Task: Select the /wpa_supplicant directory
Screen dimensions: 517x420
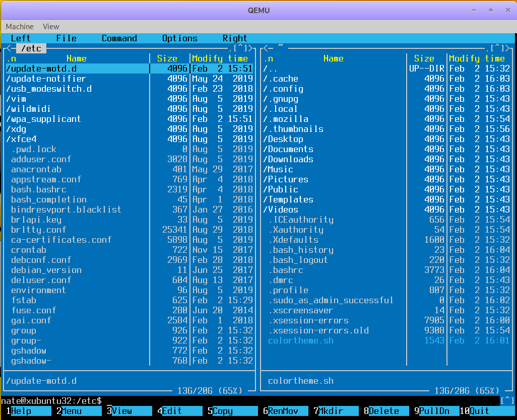Action: [x=43, y=119]
